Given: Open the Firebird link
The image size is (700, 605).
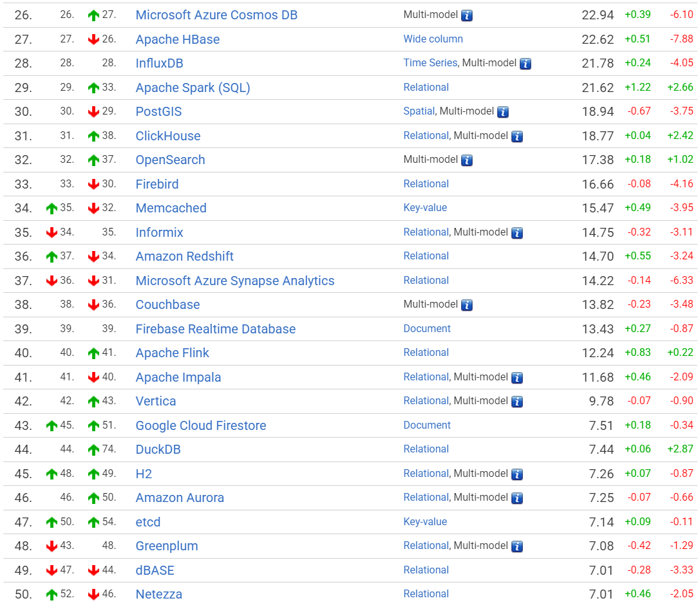Looking at the screenshot, I should coord(157,184).
